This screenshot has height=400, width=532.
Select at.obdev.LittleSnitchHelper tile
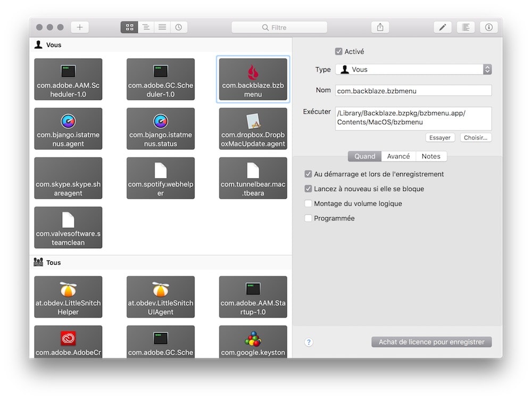68,297
